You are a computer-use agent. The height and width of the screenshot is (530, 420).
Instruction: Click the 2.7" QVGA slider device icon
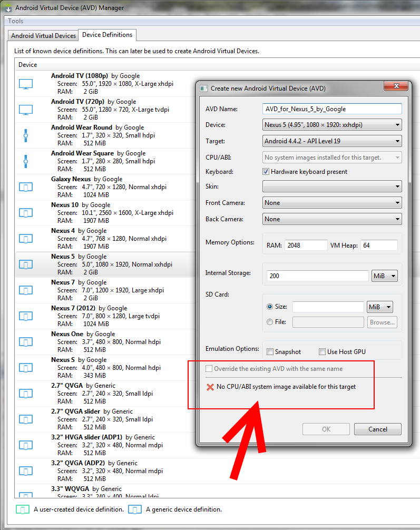pyautogui.click(x=26, y=419)
